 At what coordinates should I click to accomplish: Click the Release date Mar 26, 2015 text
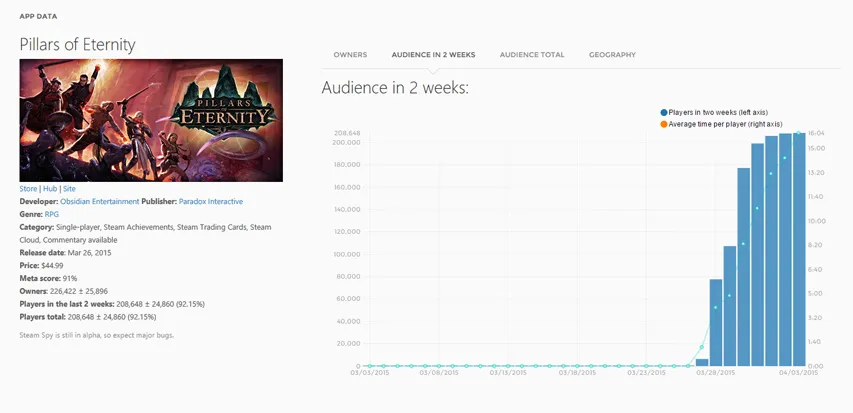[x=65, y=252]
